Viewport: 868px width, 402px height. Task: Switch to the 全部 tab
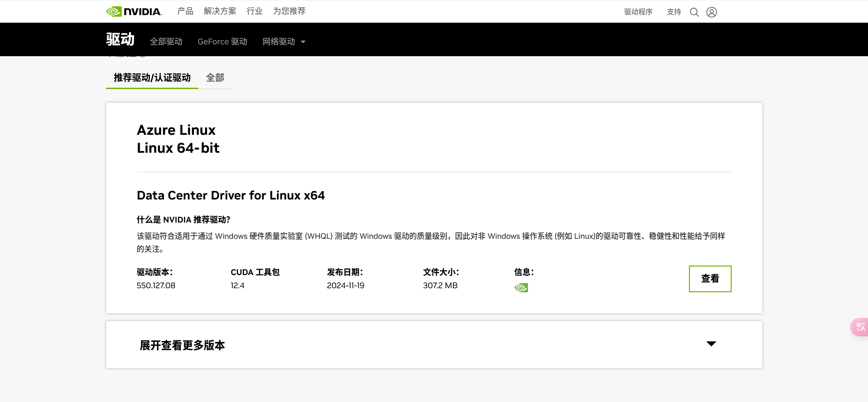tap(215, 78)
